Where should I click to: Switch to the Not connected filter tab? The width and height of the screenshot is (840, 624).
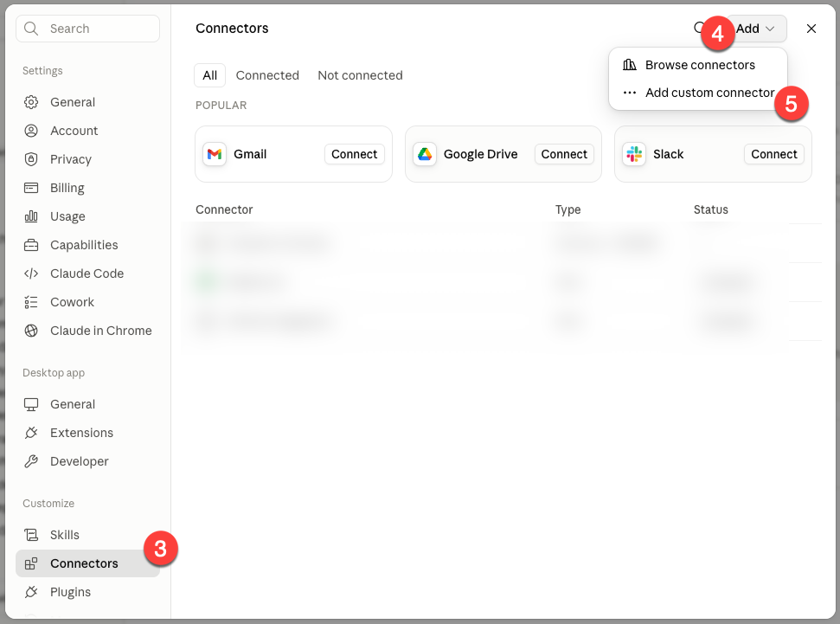pos(360,75)
